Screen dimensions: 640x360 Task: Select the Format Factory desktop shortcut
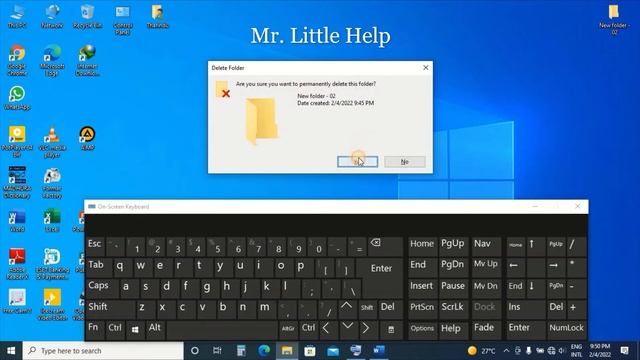click(52, 184)
